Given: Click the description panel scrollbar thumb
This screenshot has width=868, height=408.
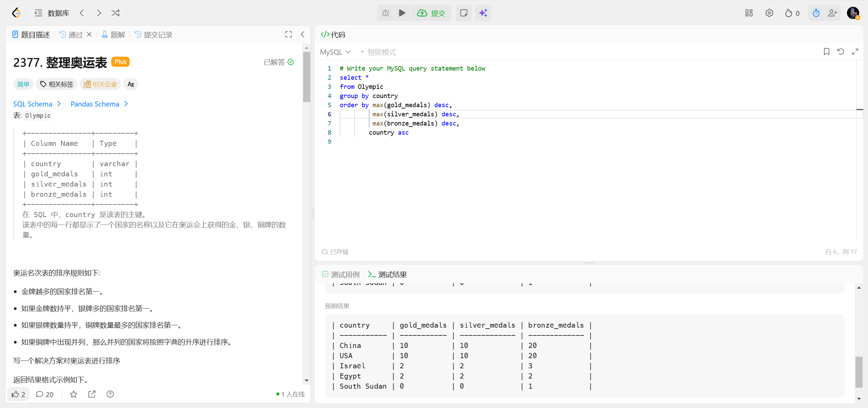Looking at the screenshot, I should (x=307, y=77).
